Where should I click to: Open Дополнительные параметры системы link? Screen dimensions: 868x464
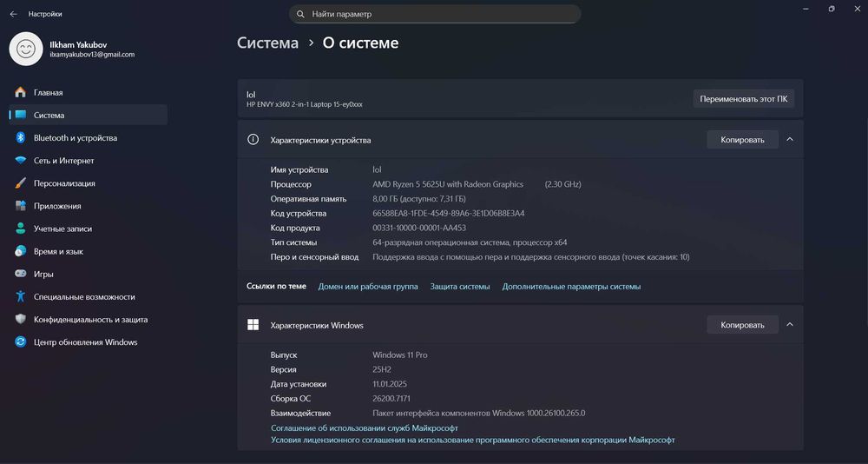click(571, 287)
